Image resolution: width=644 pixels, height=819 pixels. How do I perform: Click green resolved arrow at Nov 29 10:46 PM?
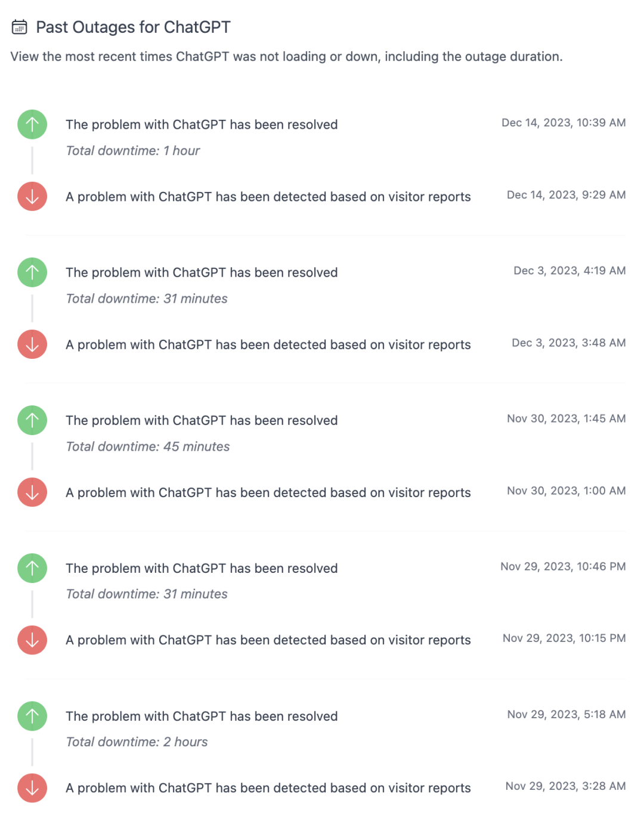click(x=32, y=568)
